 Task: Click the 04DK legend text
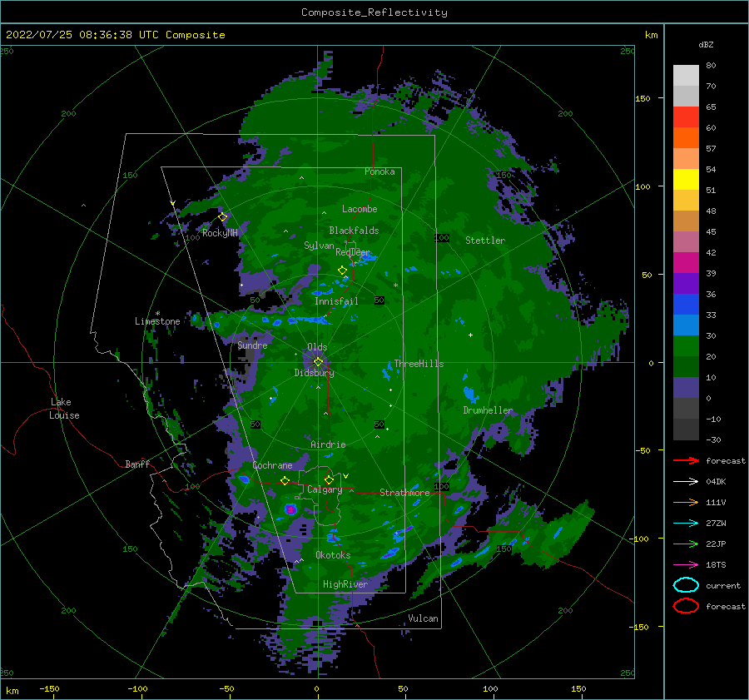716,482
